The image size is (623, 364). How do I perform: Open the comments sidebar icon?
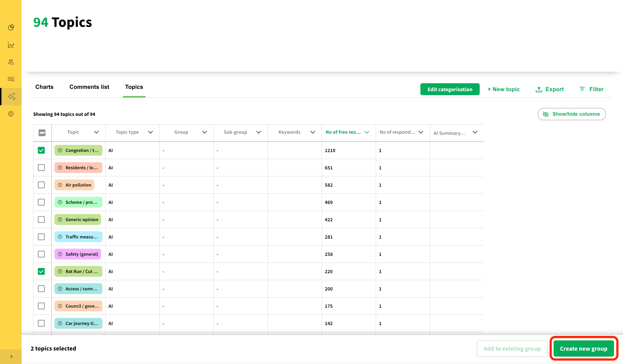[x=11, y=79]
